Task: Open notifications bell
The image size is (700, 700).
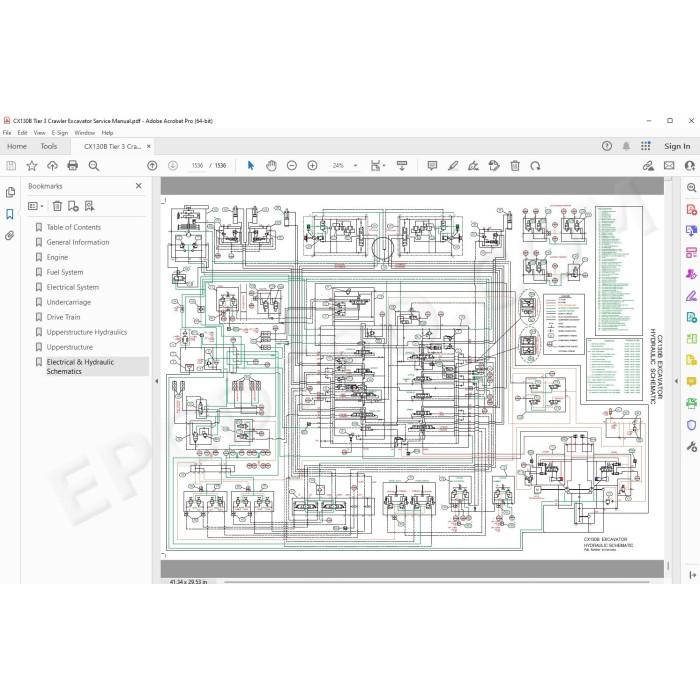Action: [626, 146]
